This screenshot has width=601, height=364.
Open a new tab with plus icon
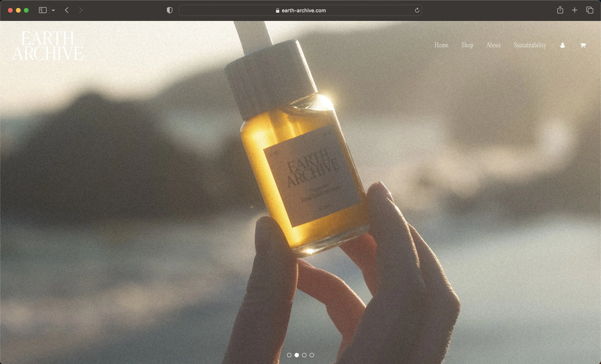(575, 10)
